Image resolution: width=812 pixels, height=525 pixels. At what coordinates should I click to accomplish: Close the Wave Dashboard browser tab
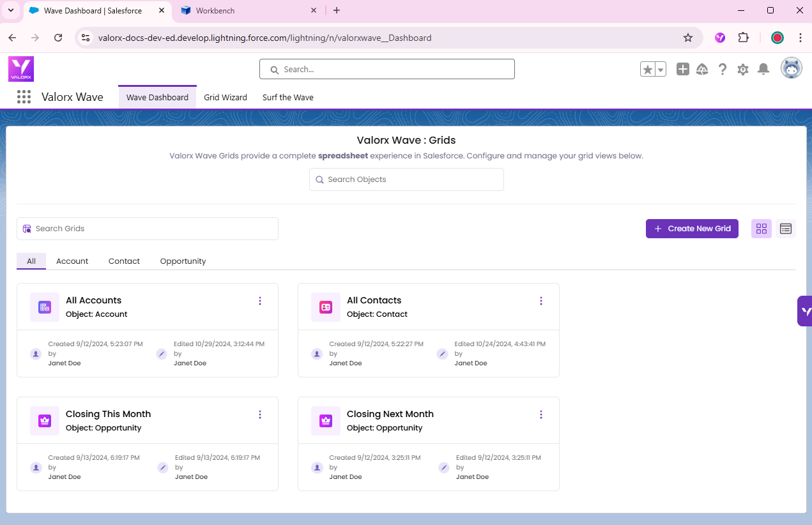pos(162,10)
